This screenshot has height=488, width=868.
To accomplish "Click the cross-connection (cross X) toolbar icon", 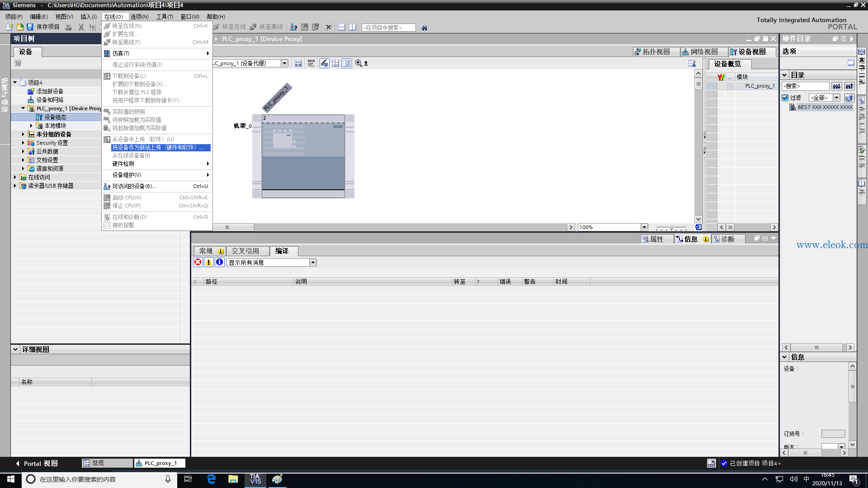I will click(x=329, y=27).
